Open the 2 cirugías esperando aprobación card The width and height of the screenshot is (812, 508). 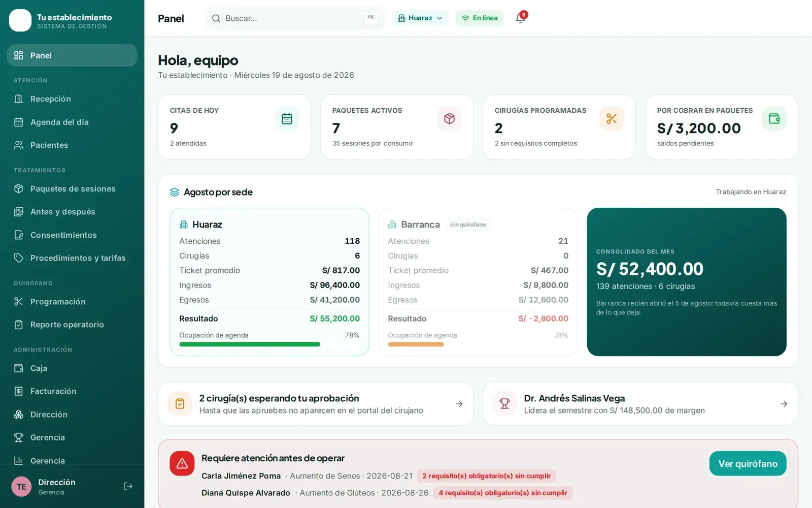pos(316,403)
